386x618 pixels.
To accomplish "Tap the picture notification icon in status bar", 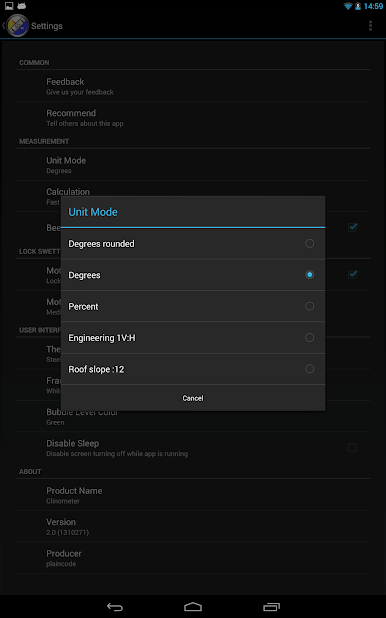I will (x=9, y=6).
